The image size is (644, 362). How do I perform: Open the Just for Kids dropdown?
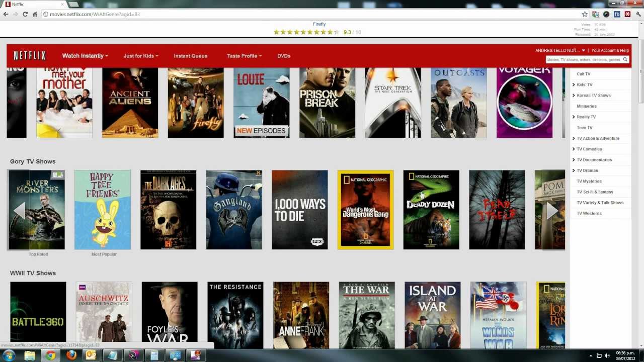140,56
